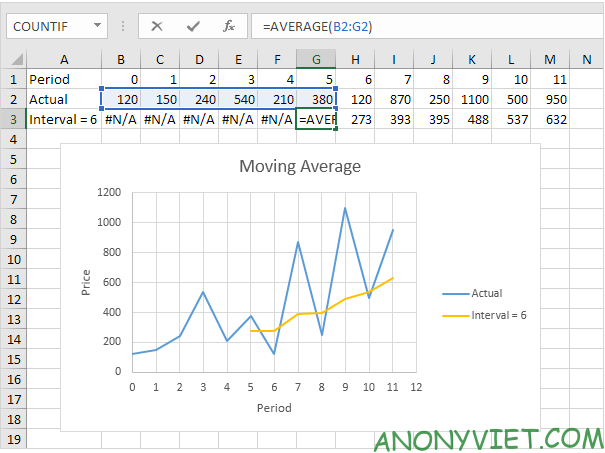Select column G header
Viewport: 605px width, 453px height.
point(316,59)
